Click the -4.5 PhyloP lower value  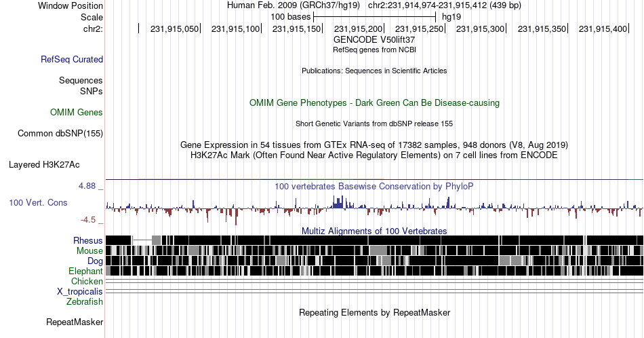pyautogui.click(x=88, y=220)
